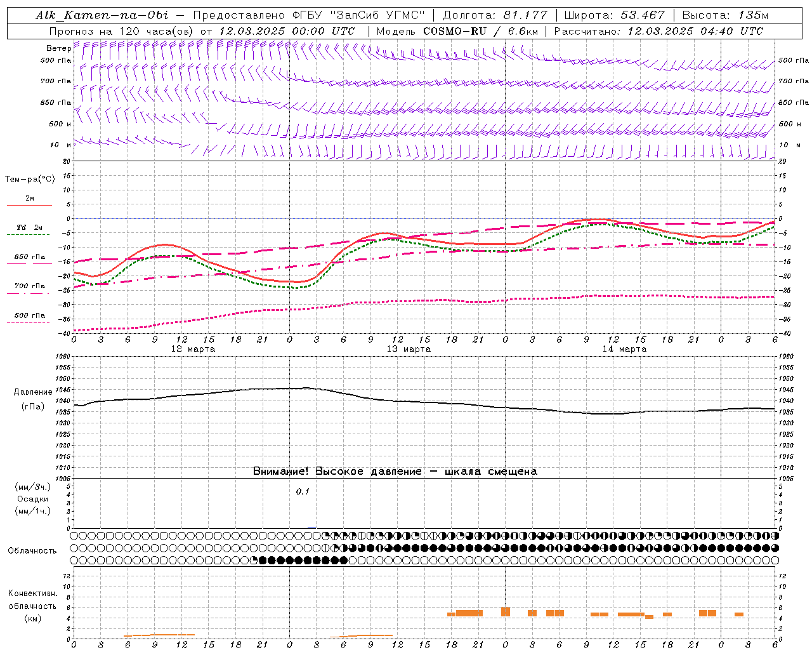Click the "Рассчитано: 12.03.2025 04:40 UTC" text
This screenshot has width=812, height=650.
658,31
